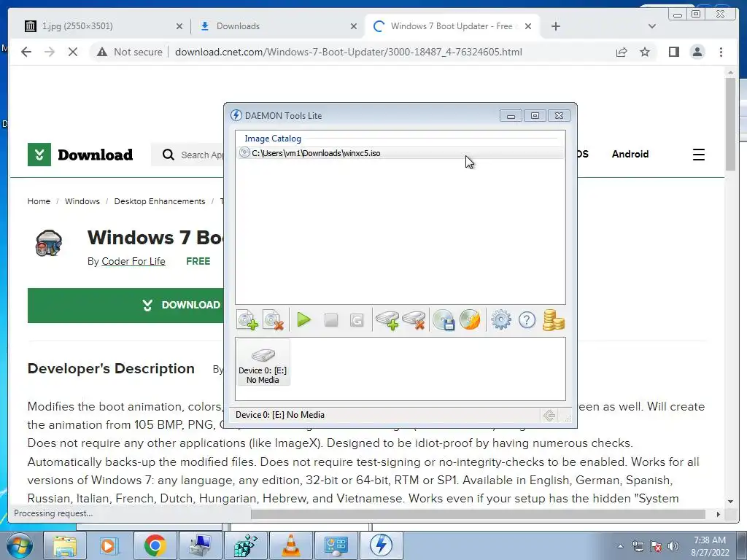Open DAEMON Tools Preferences gear
747x560 pixels.
coord(500,320)
